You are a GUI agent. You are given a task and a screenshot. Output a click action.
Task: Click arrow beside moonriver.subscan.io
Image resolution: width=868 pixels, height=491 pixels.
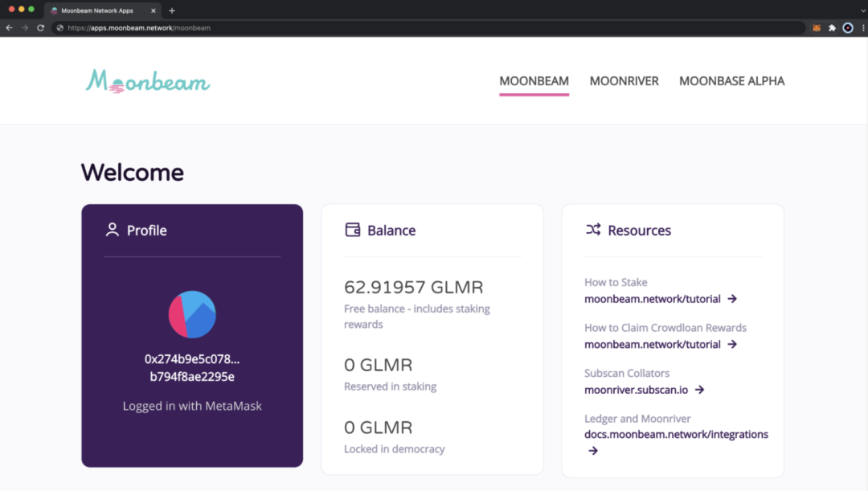700,390
